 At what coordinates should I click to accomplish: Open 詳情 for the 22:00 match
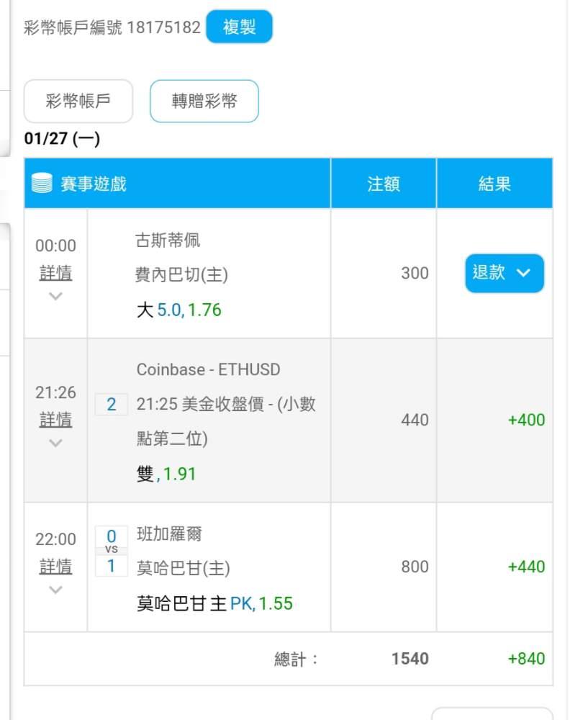(55, 567)
